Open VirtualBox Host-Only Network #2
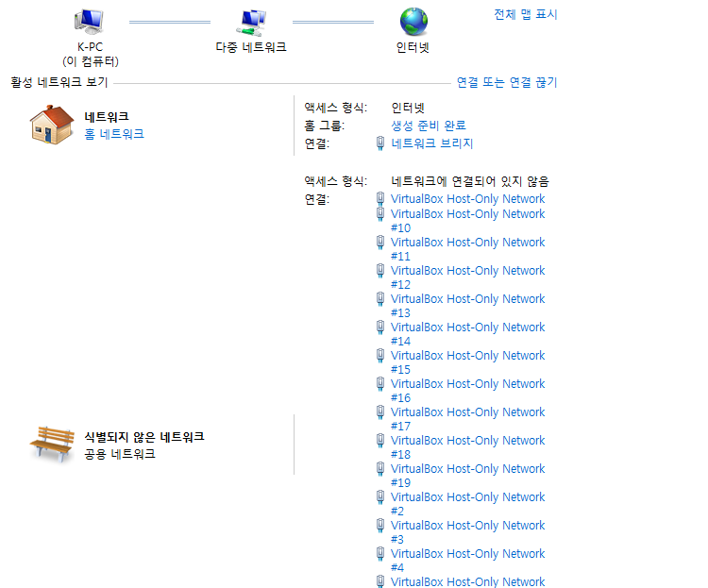708x588 pixels. 467,497
